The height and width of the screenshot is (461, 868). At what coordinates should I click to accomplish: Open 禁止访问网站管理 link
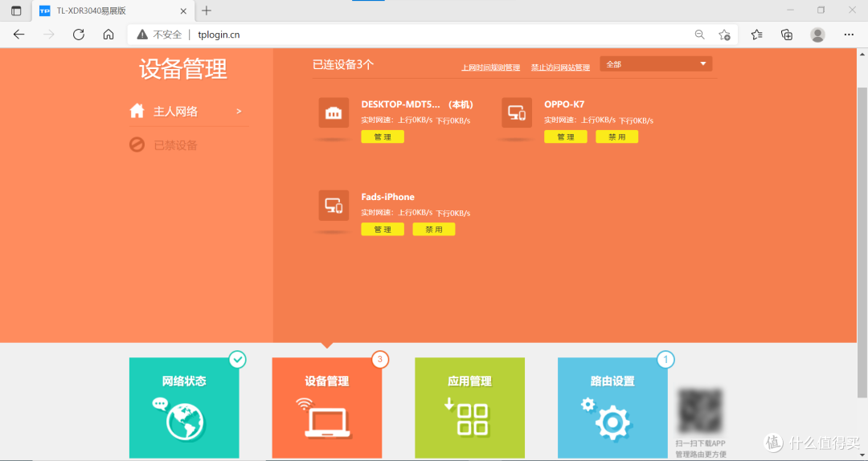tap(560, 67)
